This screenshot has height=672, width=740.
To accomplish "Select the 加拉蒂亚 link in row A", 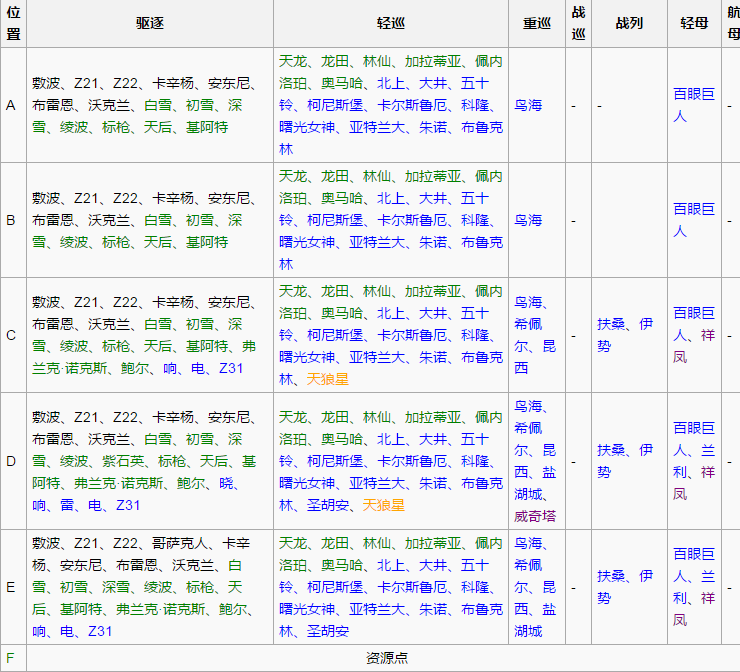I will [433, 61].
